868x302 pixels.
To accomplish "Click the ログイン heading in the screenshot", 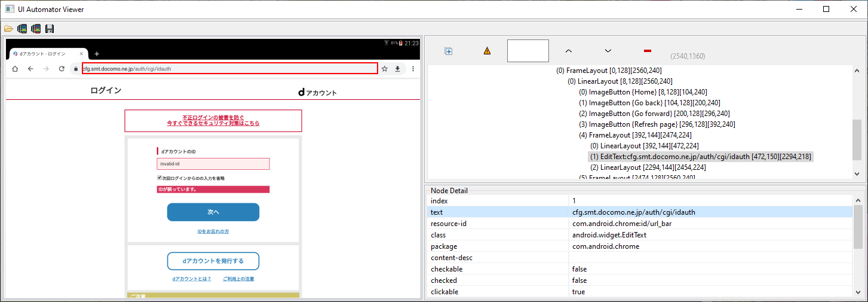I will [x=106, y=91].
